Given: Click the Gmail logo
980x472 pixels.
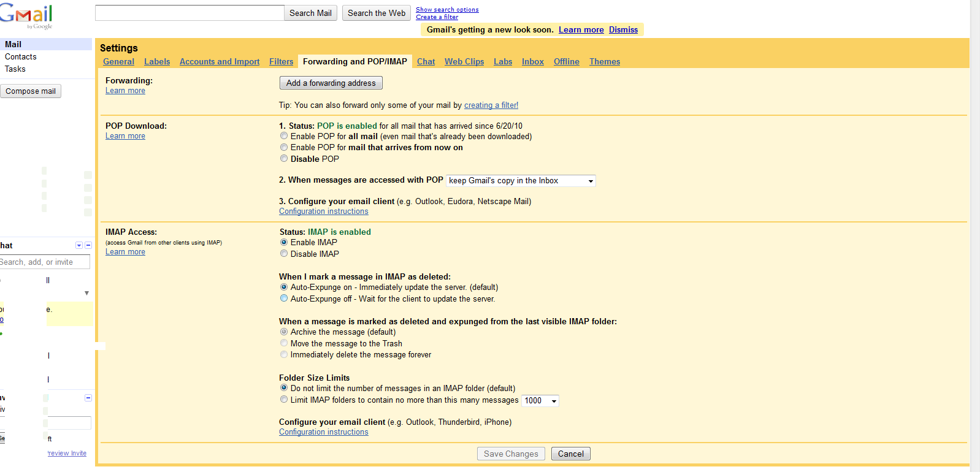Looking at the screenshot, I should coord(26,16).
